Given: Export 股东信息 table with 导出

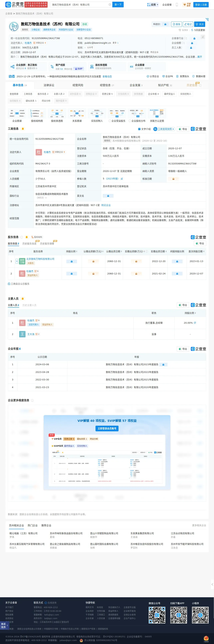Looking at the screenshot, I should tap(200, 243).
